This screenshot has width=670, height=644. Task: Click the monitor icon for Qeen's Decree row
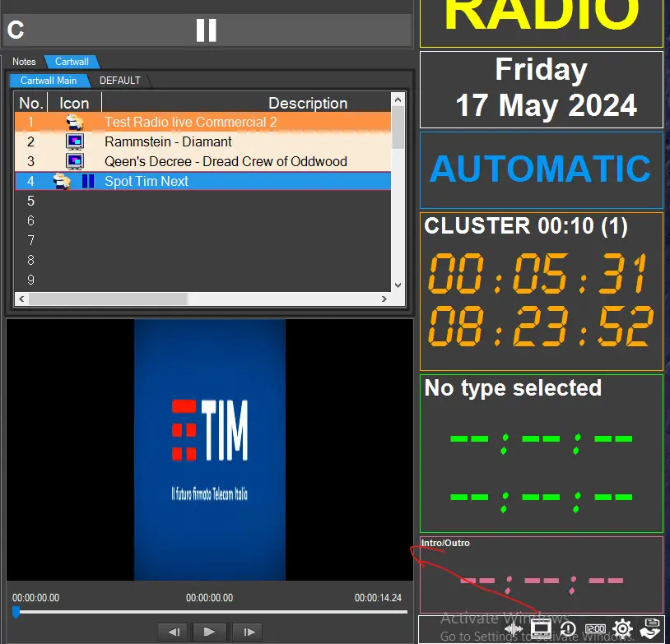[x=75, y=161]
